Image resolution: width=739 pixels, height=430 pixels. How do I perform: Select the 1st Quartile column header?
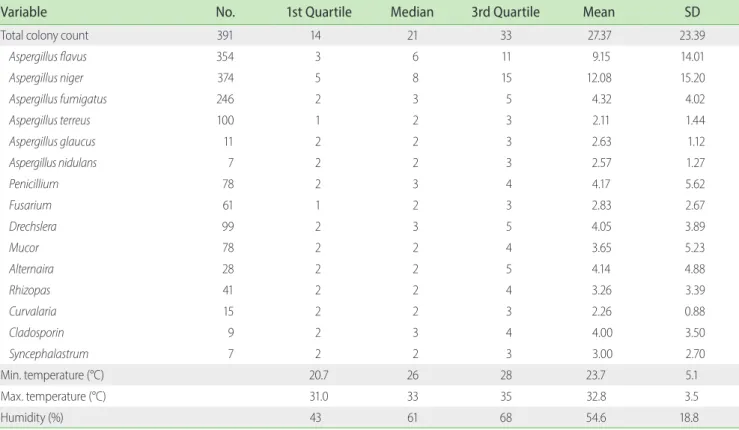[319, 12]
